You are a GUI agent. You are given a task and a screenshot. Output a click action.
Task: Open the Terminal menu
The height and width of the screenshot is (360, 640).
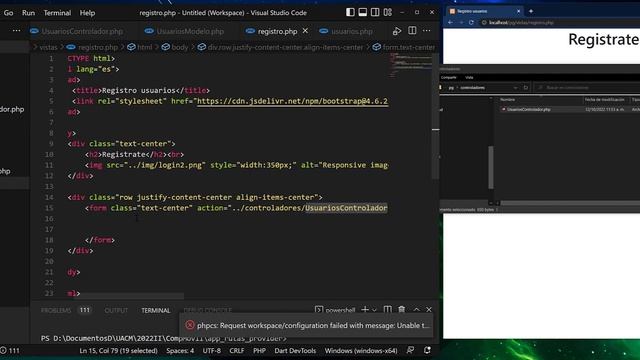pos(57,13)
